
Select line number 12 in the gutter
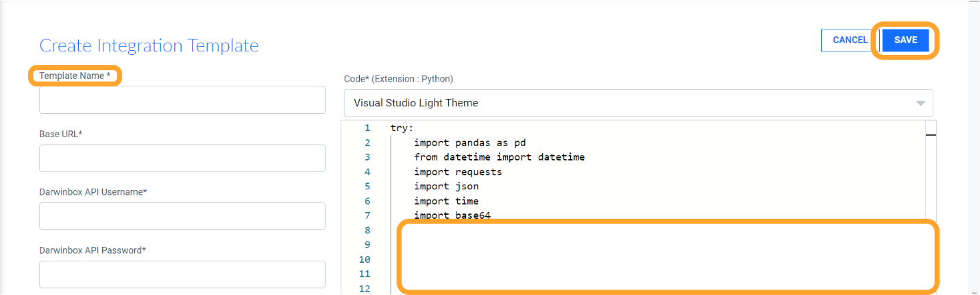364,288
